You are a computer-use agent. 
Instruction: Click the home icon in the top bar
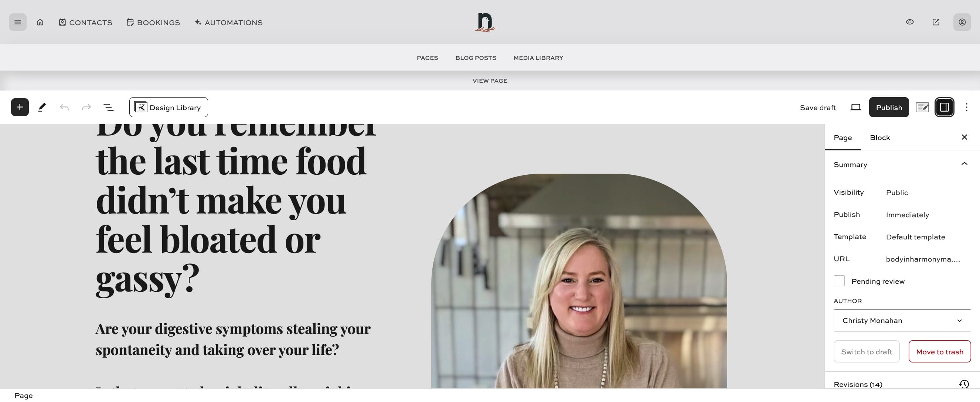tap(40, 22)
